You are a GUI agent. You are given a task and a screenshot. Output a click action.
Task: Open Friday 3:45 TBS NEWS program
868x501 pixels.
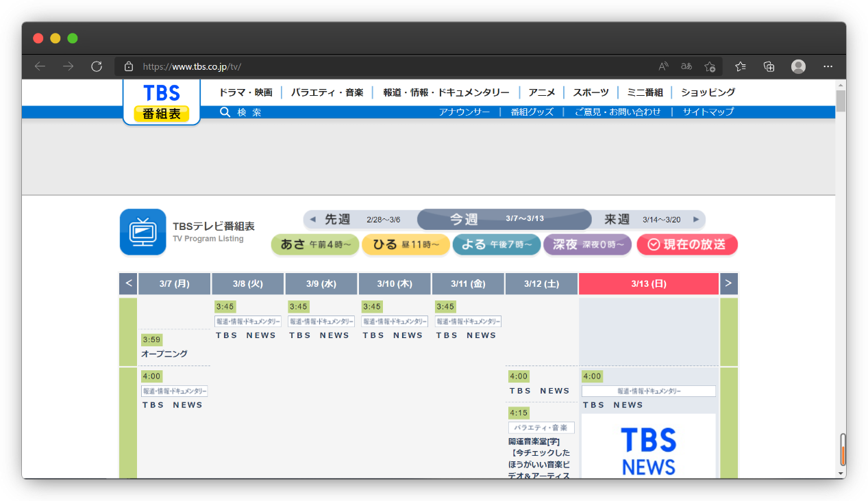click(x=467, y=335)
